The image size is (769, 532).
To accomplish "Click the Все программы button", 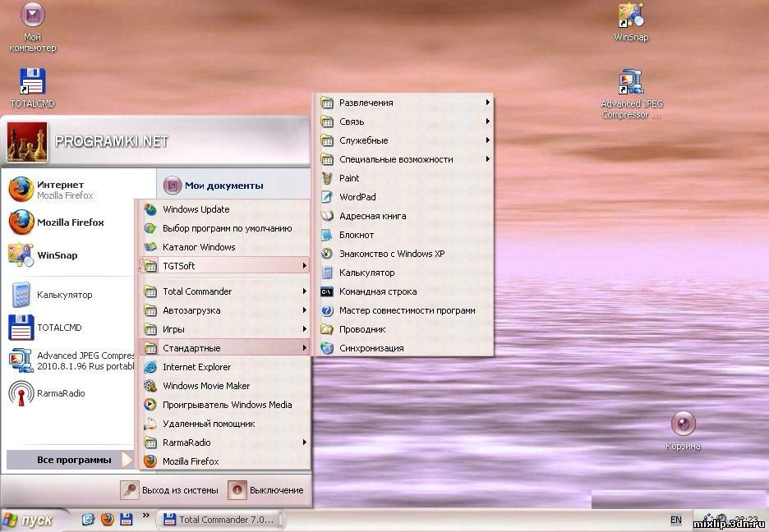I will [x=70, y=460].
